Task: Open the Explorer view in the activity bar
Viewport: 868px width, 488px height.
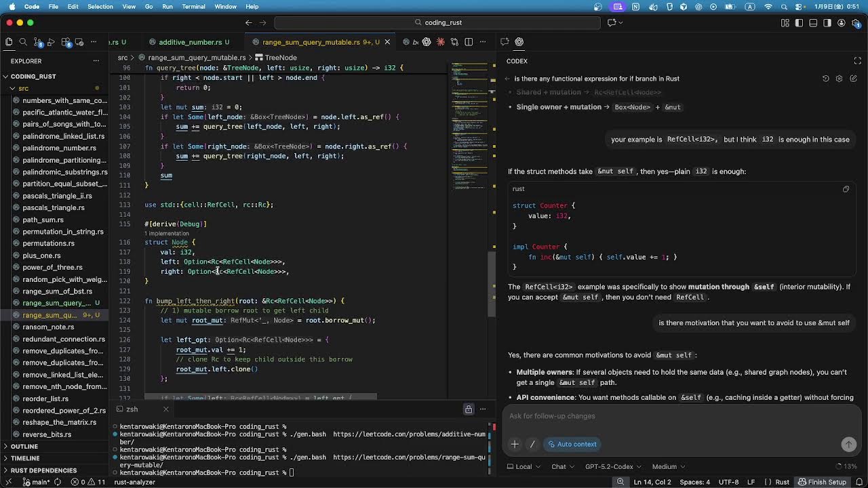Action: [x=9, y=42]
